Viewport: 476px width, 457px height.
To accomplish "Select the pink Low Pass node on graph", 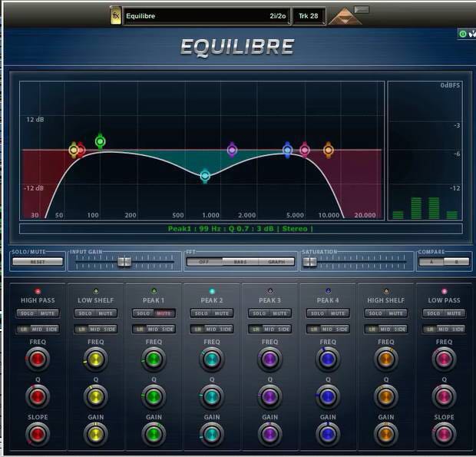I will pos(305,150).
